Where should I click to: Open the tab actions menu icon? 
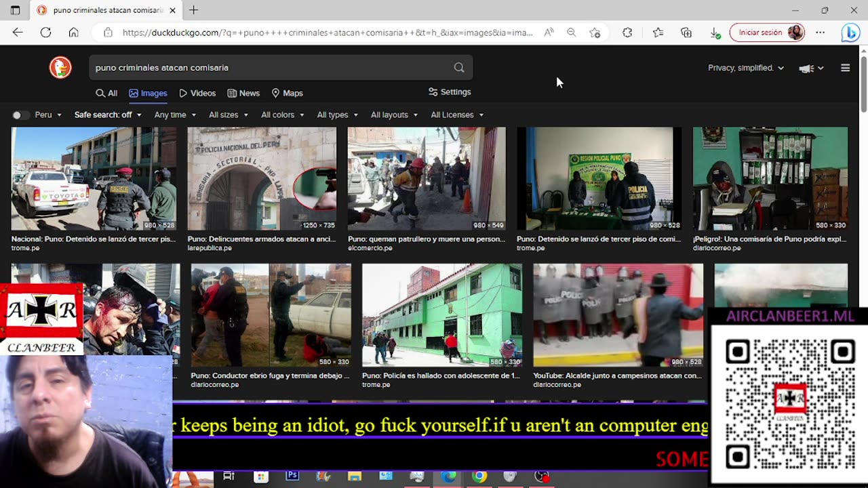click(x=16, y=10)
